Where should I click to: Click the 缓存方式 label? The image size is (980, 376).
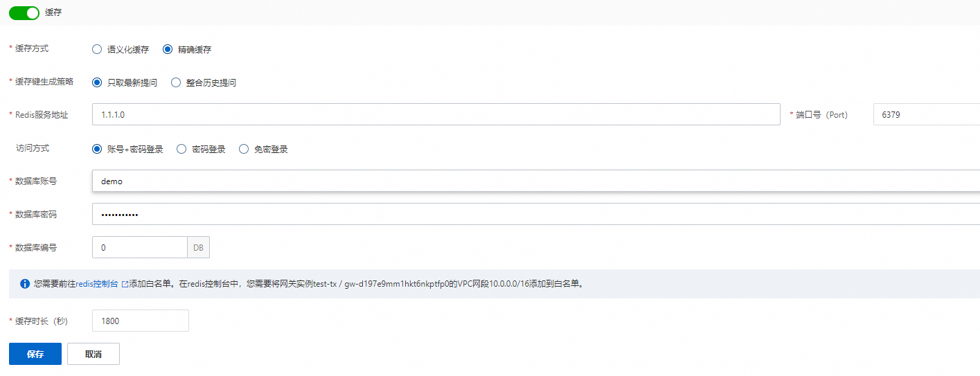(x=32, y=48)
